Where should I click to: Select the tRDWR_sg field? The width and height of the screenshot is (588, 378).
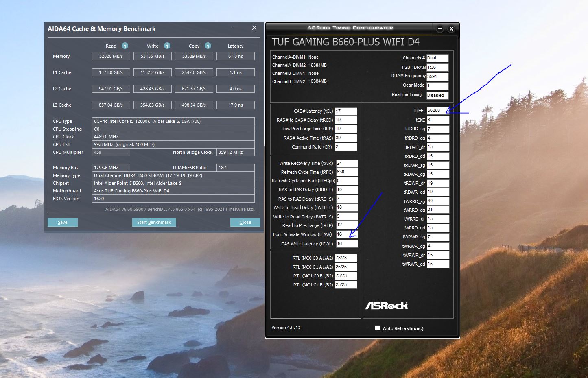(438, 165)
